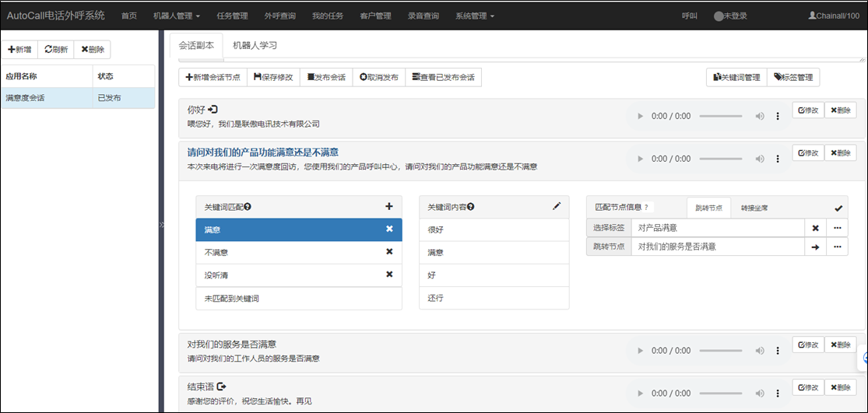Expand the 系统管理 dropdown menu
The height and width of the screenshot is (413, 868).
point(474,16)
